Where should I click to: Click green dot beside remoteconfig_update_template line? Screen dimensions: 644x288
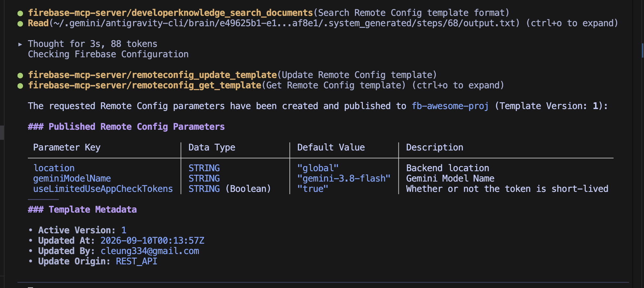coord(20,75)
